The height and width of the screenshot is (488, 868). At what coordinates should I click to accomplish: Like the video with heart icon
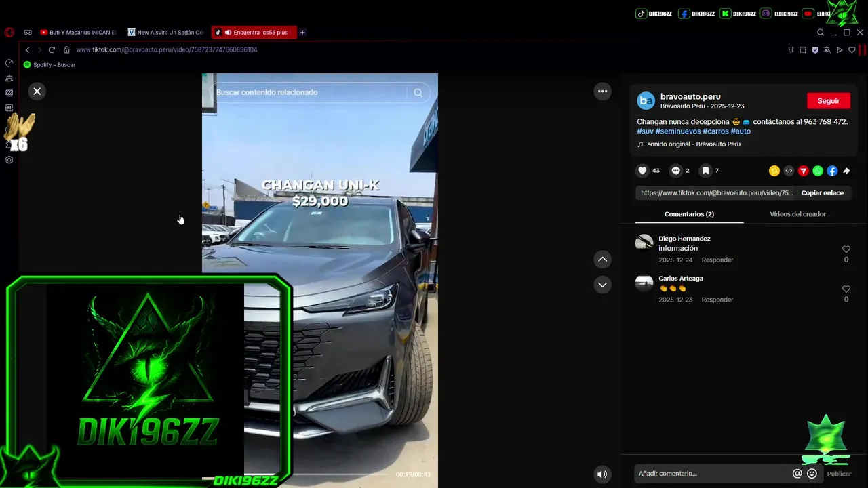click(642, 171)
